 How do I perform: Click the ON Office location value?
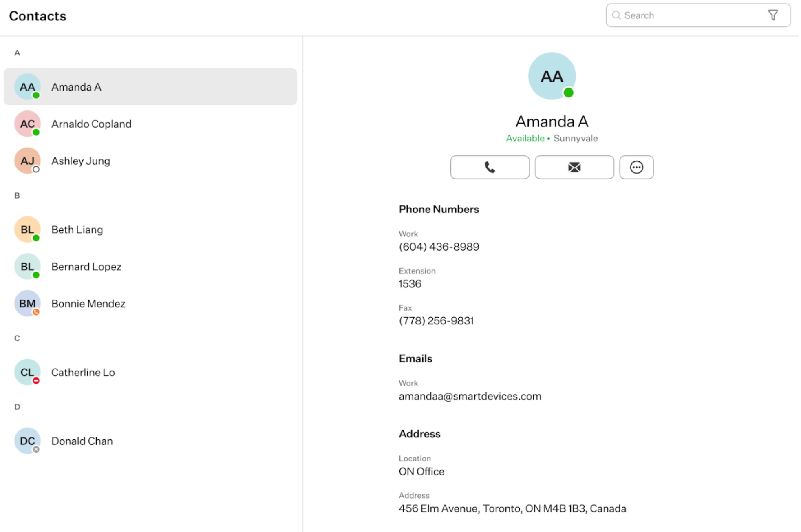pos(421,472)
